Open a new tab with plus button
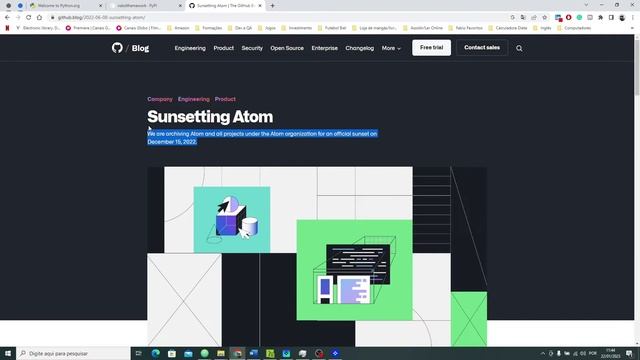Viewport: 640px width, 360px height. click(x=272, y=6)
